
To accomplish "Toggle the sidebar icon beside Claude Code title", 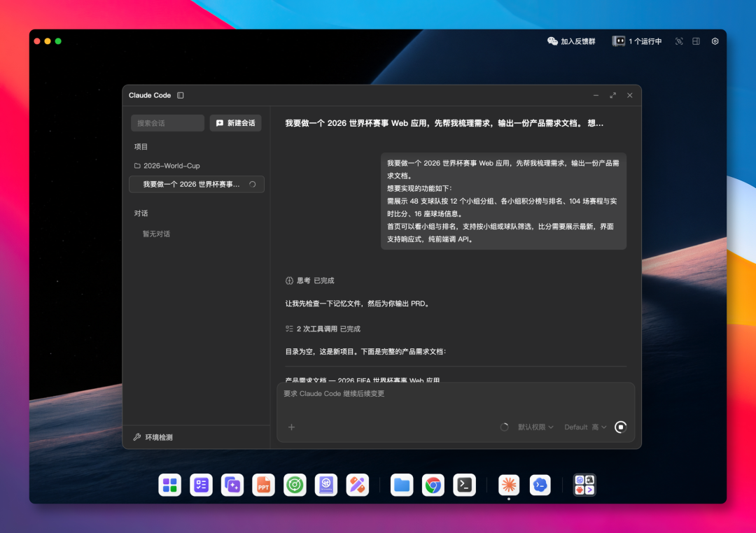I will tap(181, 95).
